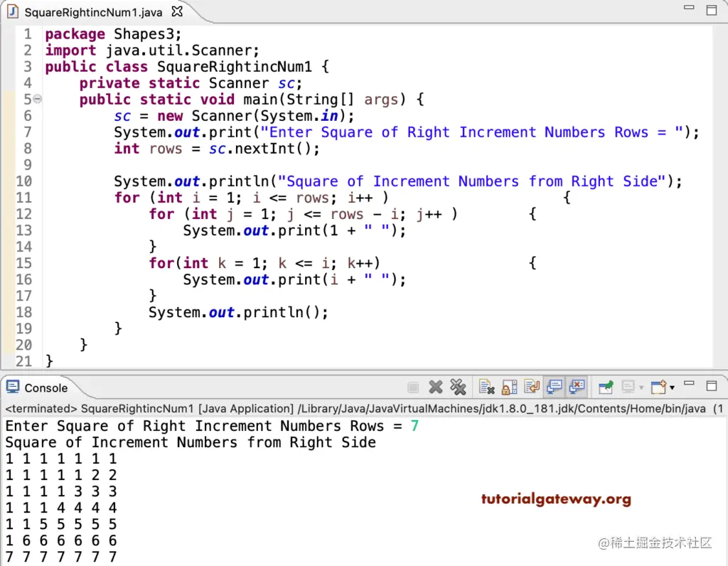Click the "Enter Square of Right Increment" string literal

(472, 132)
